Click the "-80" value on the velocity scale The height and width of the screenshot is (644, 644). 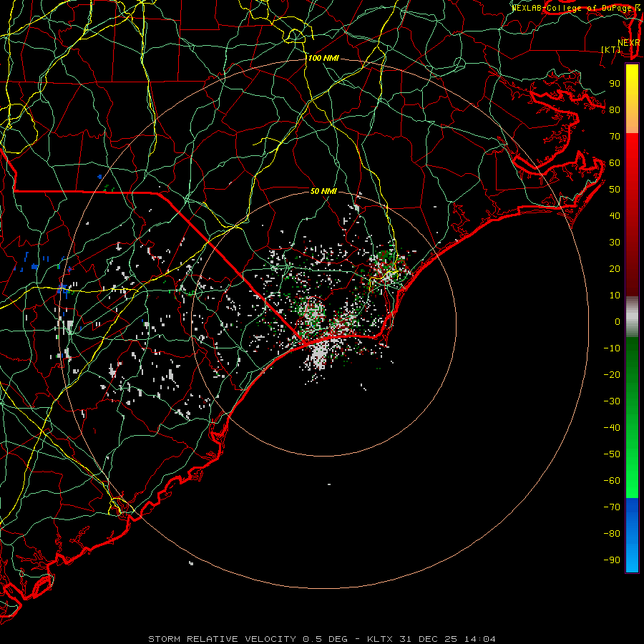pos(612,534)
